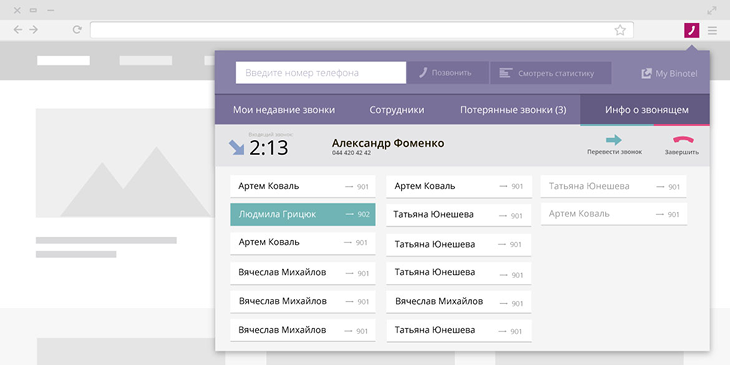Viewport: 730px width, 365px height.
Task: Show Потерянные звонки (3) tab
Action: 513,110
